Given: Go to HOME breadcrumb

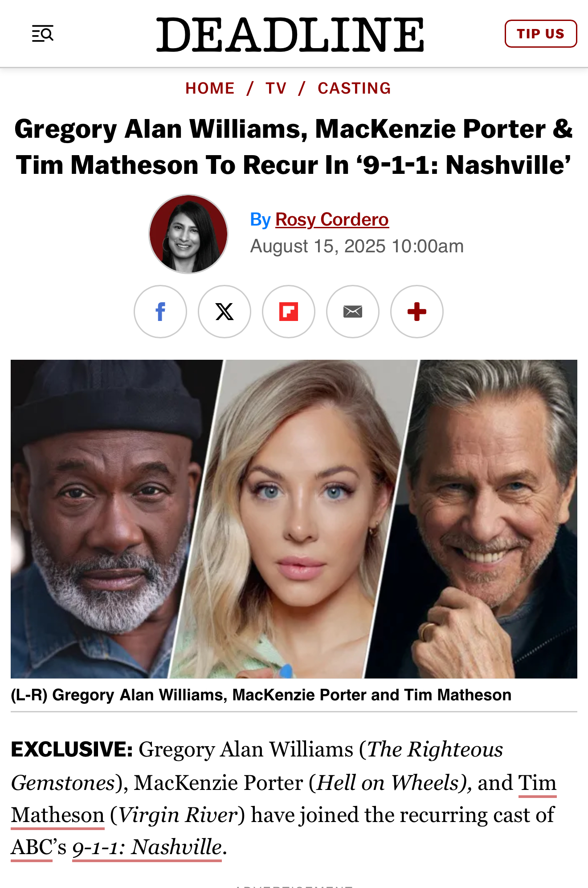Looking at the screenshot, I should 210,88.
